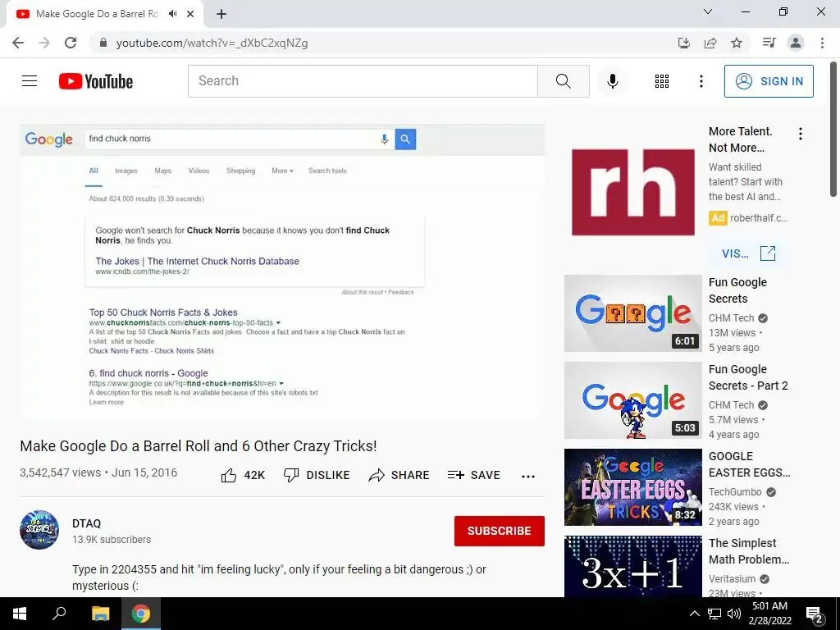Image resolution: width=840 pixels, height=630 pixels.
Task: Open File Explorer from the taskbar
Action: coord(100,614)
